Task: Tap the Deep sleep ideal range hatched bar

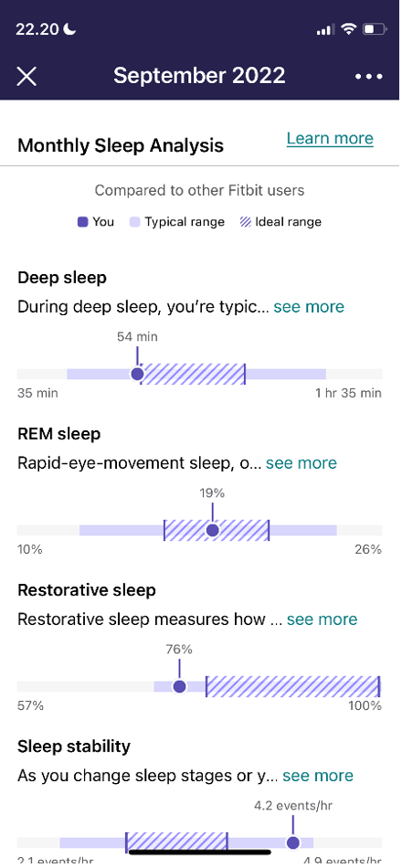Action: (192, 375)
